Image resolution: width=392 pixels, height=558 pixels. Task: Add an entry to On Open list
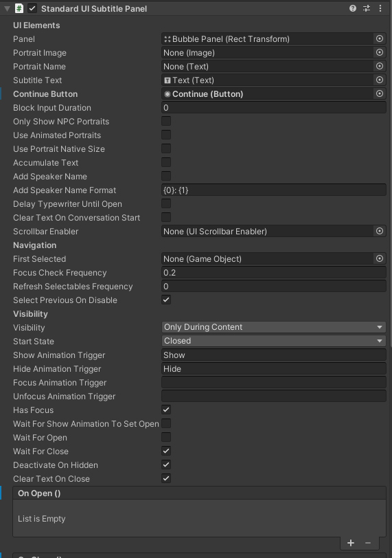point(351,543)
